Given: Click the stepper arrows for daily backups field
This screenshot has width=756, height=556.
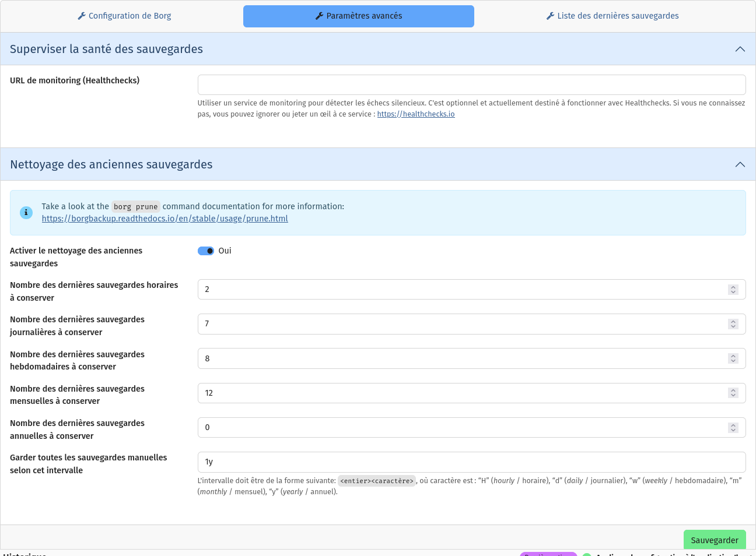Looking at the screenshot, I should click(x=733, y=324).
